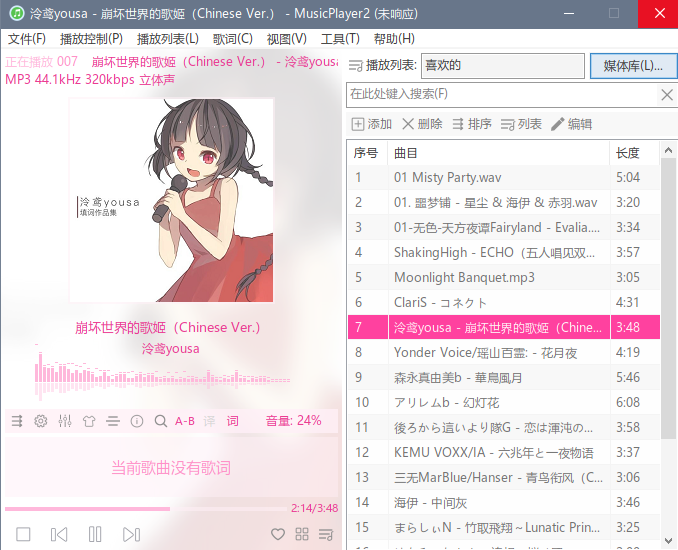
Task: Click the 序号 column header
Action: click(x=368, y=153)
